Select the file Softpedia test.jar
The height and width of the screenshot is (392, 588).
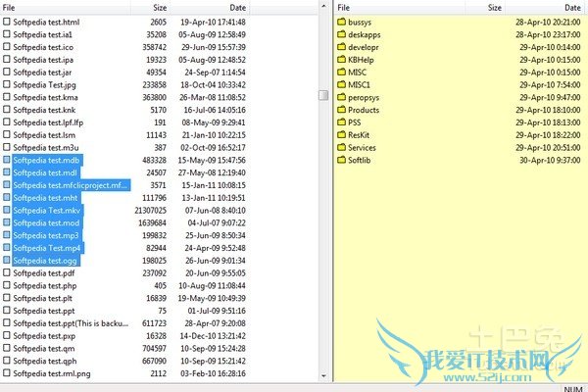(x=42, y=72)
